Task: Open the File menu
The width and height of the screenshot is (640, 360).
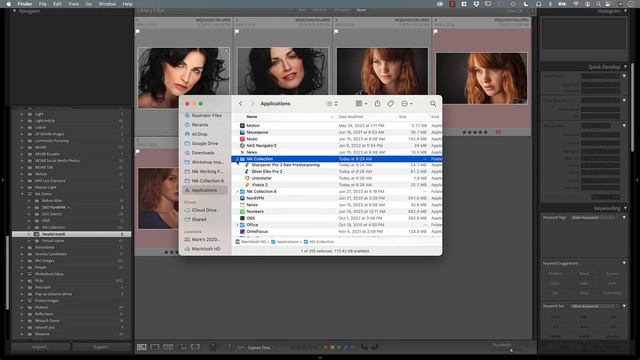Action: point(42,4)
